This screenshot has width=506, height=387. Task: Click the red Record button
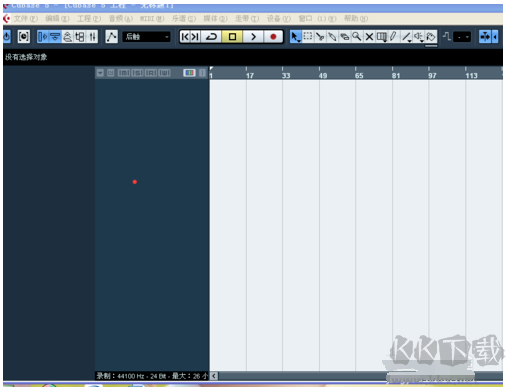click(x=273, y=37)
